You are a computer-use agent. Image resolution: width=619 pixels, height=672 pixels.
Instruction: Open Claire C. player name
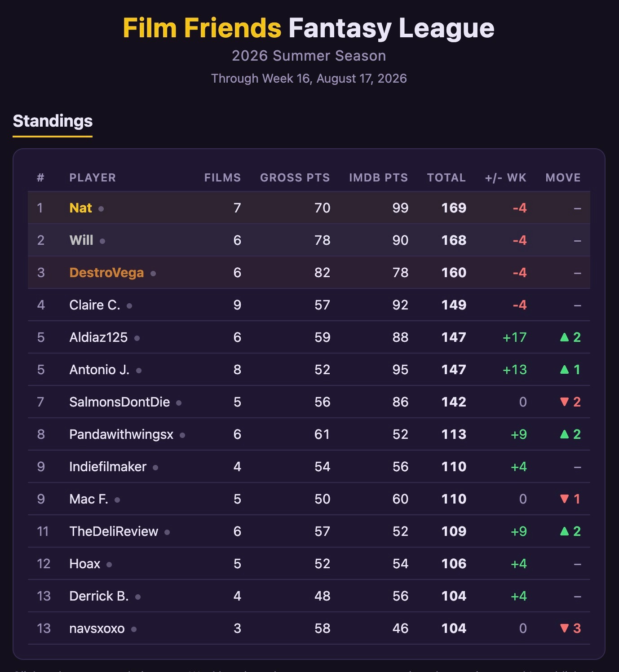[95, 305]
